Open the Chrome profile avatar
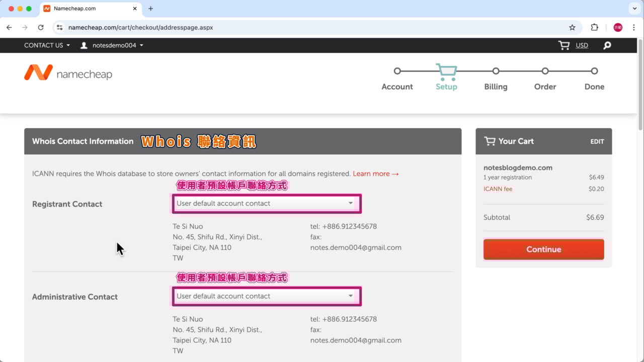Image resolution: width=644 pixels, height=362 pixels. (x=618, y=27)
